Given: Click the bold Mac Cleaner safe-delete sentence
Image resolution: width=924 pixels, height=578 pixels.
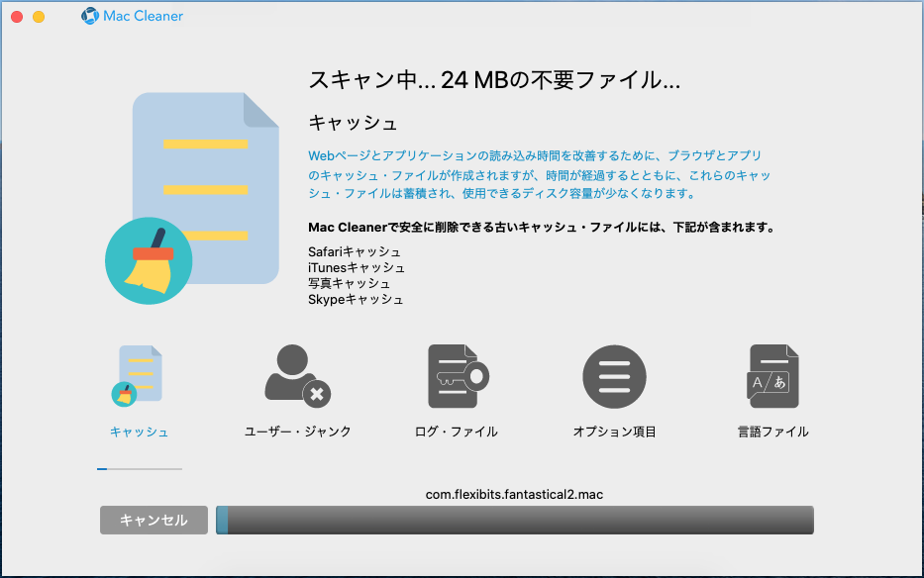Looking at the screenshot, I should coord(542,228).
